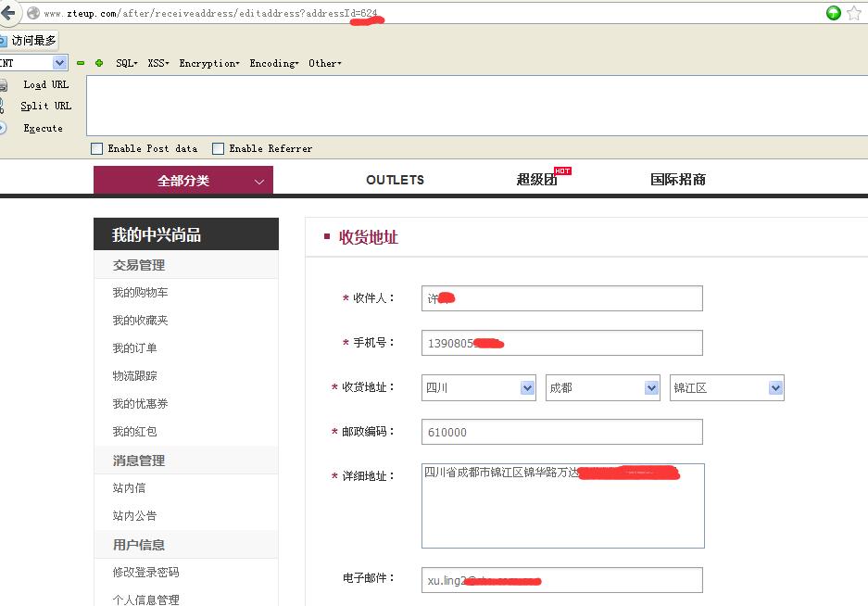Open the 成都 city dropdown
This screenshot has height=606, width=868.
pos(602,387)
